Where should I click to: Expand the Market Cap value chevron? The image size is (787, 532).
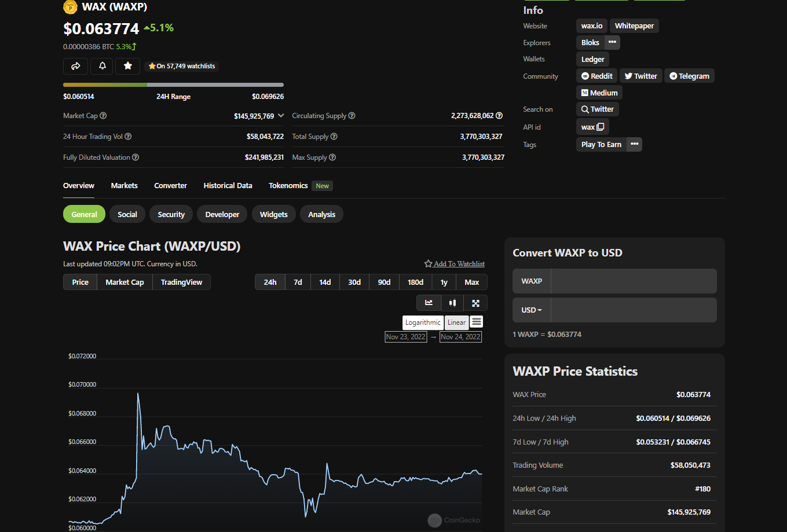pos(281,116)
